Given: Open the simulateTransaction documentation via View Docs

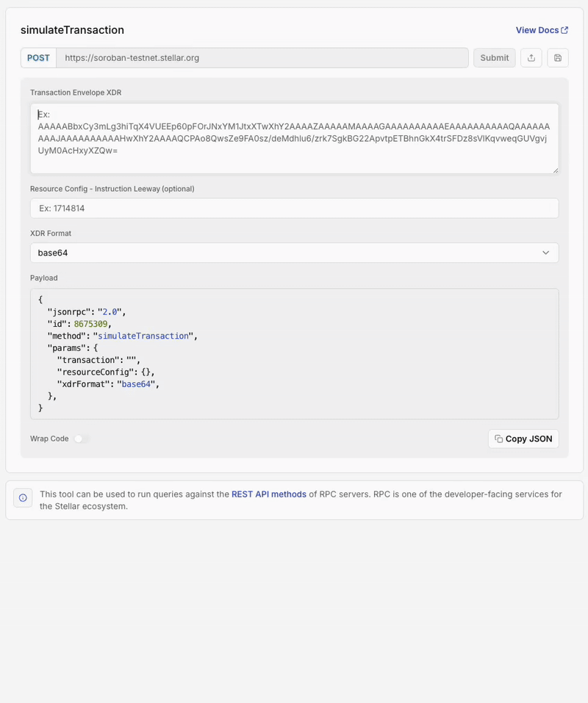Looking at the screenshot, I should pos(537,29).
